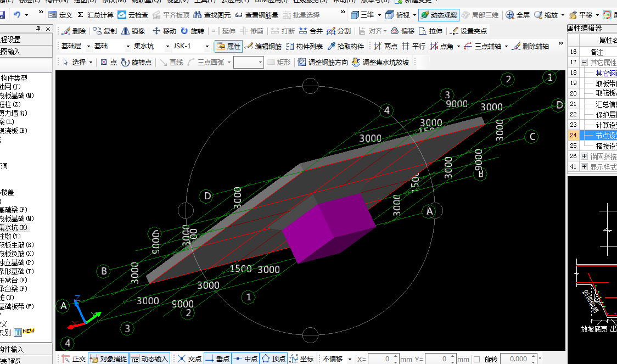Select the 镜像 mirror tool

point(133,31)
